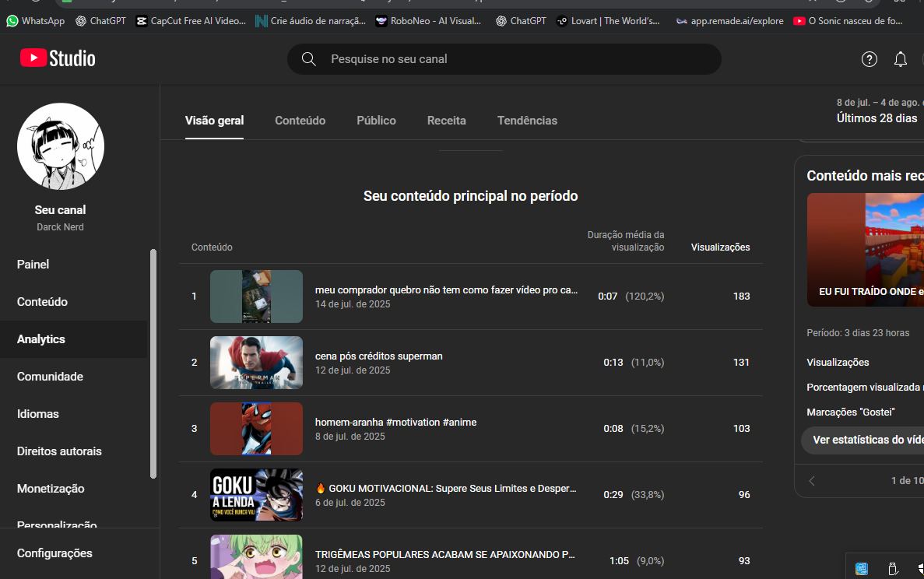Click the title homem-aranha #motivation #anime

point(396,423)
